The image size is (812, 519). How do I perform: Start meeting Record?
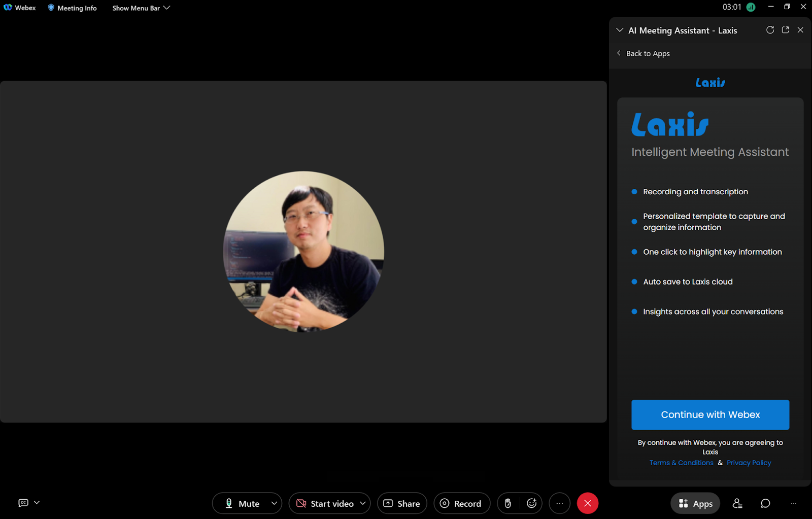(x=462, y=503)
